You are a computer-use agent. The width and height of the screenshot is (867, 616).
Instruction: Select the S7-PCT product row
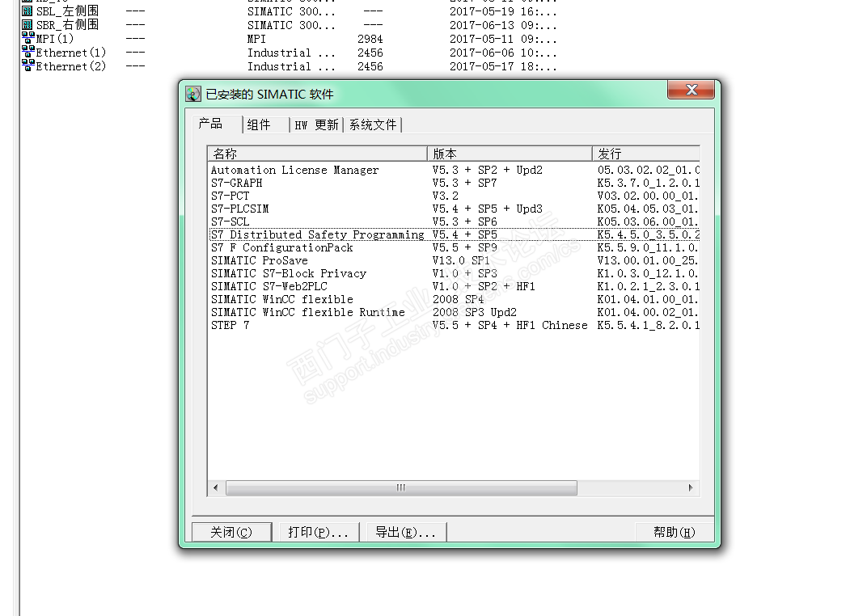click(454, 196)
